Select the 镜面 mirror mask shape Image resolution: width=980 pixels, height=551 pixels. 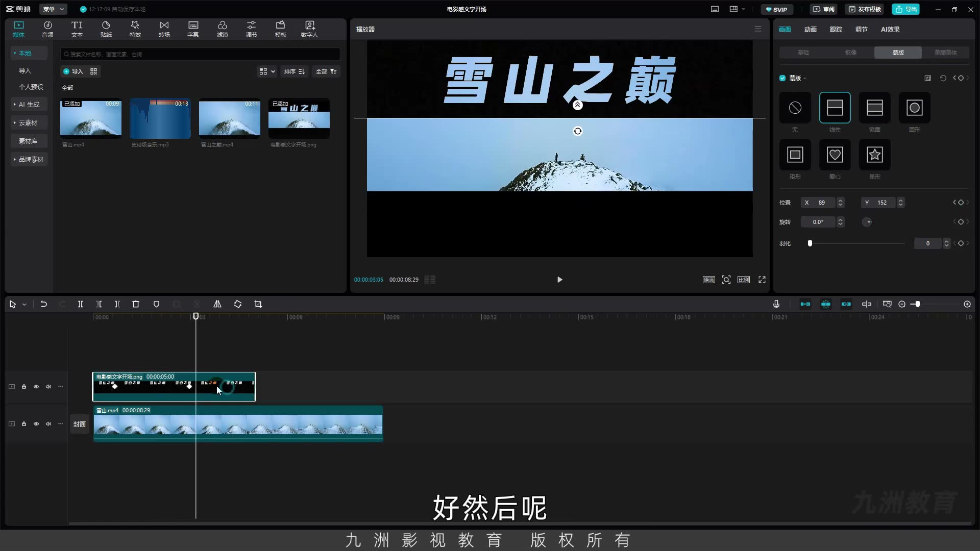tap(875, 108)
